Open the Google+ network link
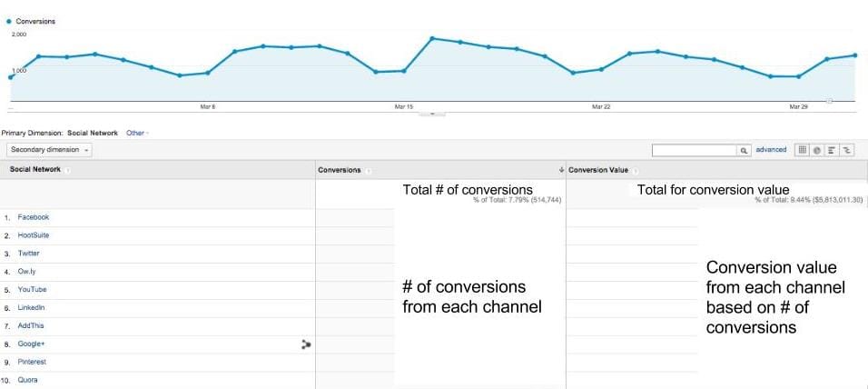 (x=31, y=344)
